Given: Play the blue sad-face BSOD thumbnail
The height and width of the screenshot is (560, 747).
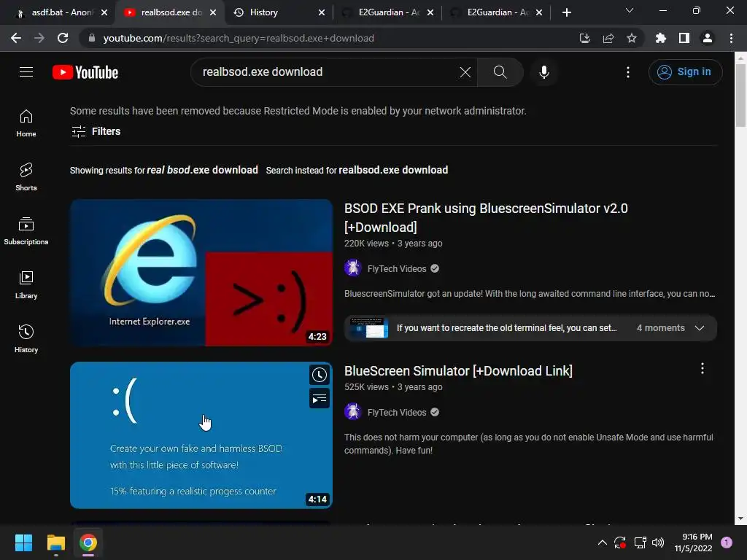Looking at the screenshot, I should (x=201, y=435).
